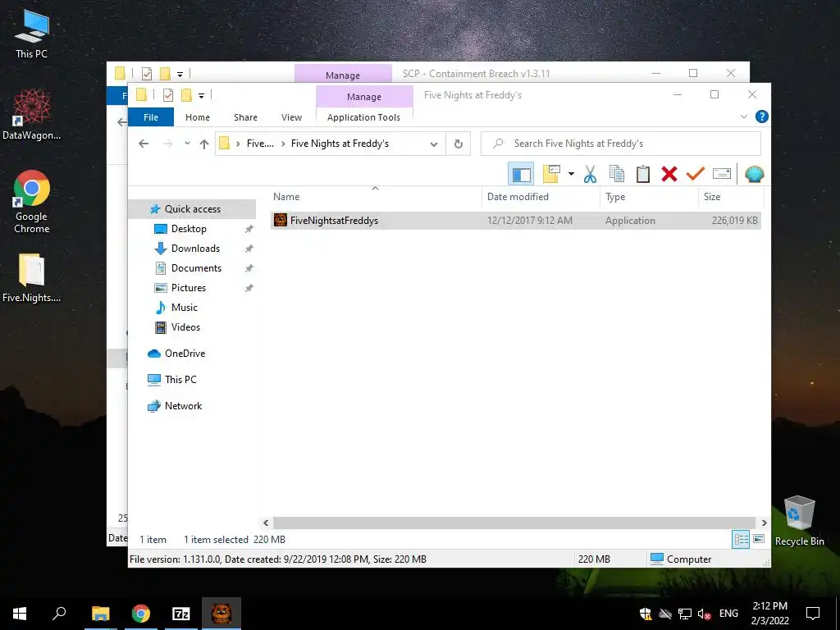840x630 pixels.
Task: Click the Manage tab in the front window
Action: click(x=364, y=97)
